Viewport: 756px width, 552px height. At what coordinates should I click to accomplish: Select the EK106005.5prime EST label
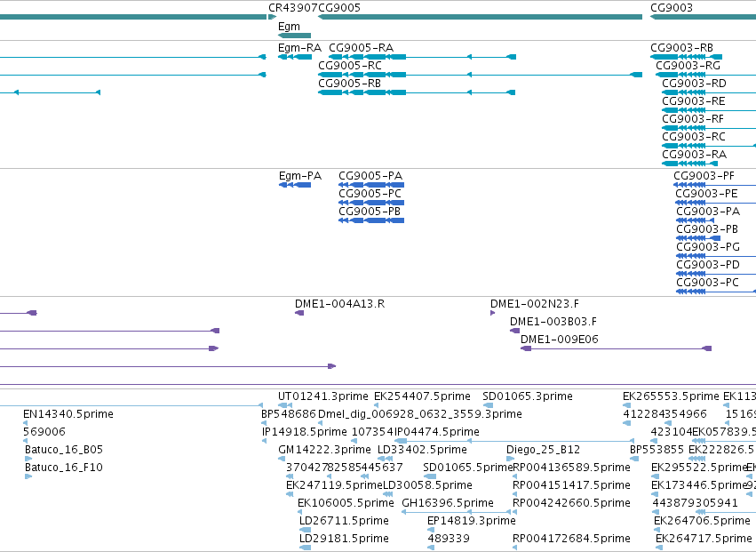(346, 504)
